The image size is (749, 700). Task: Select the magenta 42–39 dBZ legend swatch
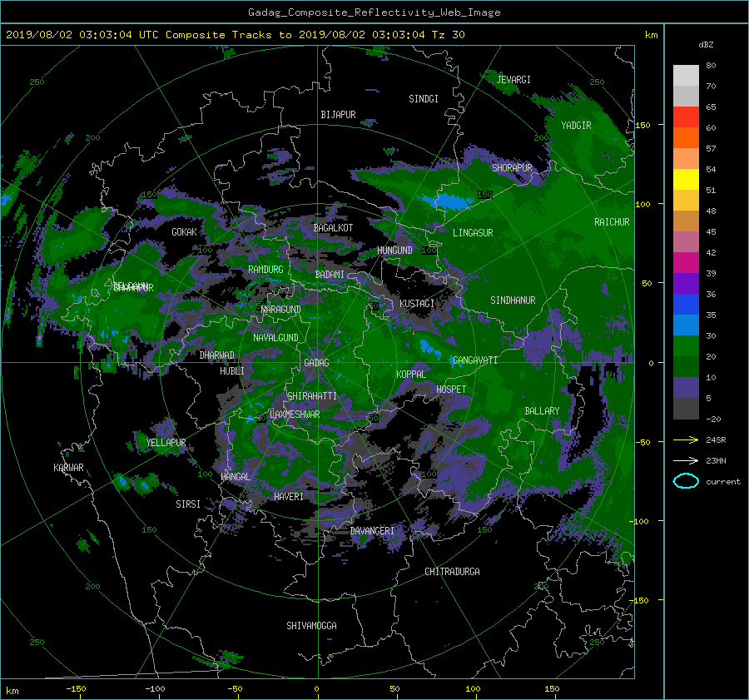pos(686,263)
